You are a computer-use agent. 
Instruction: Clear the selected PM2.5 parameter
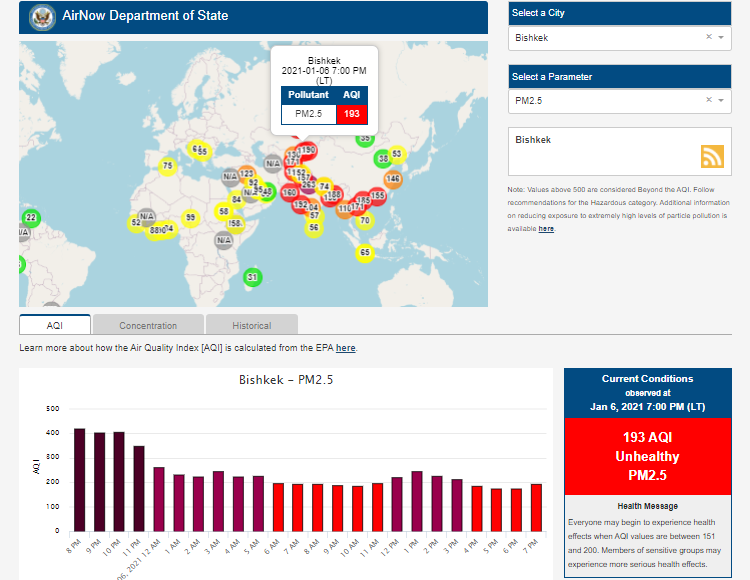pos(708,100)
